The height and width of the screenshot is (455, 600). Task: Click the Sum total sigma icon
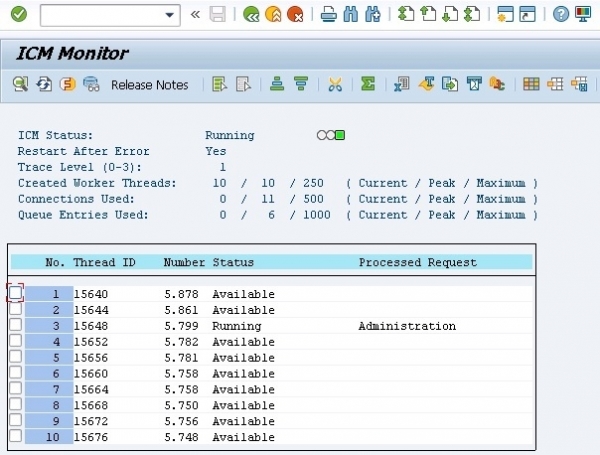pyautogui.click(x=368, y=85)
